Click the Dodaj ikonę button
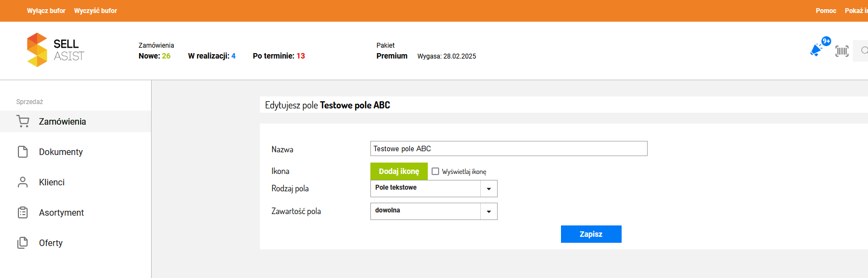 click(x=399, y=171)
